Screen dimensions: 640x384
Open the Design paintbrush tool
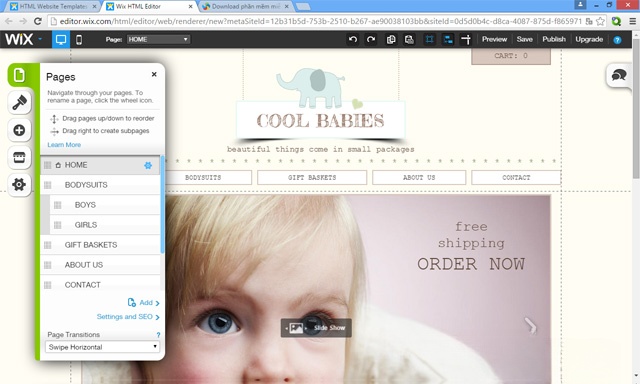pyautogui.click(x=19, y=102)
